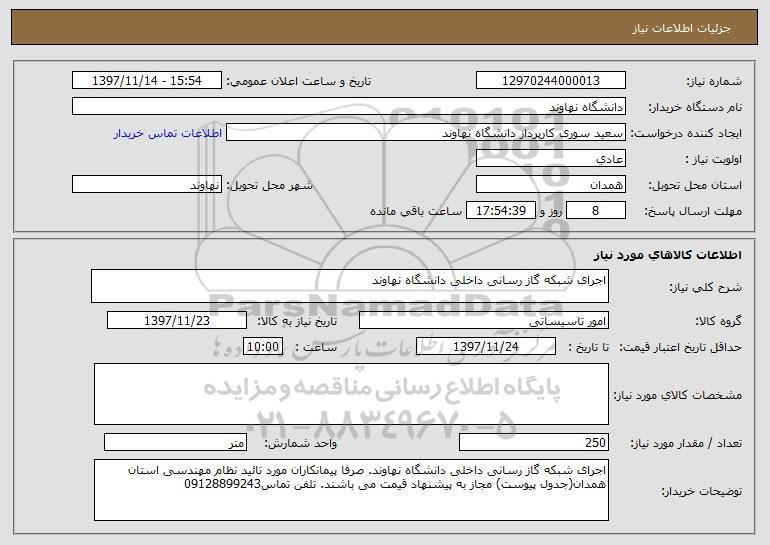770x545 pixels.
Task: Select the time field 10:00
Action: 263,347
